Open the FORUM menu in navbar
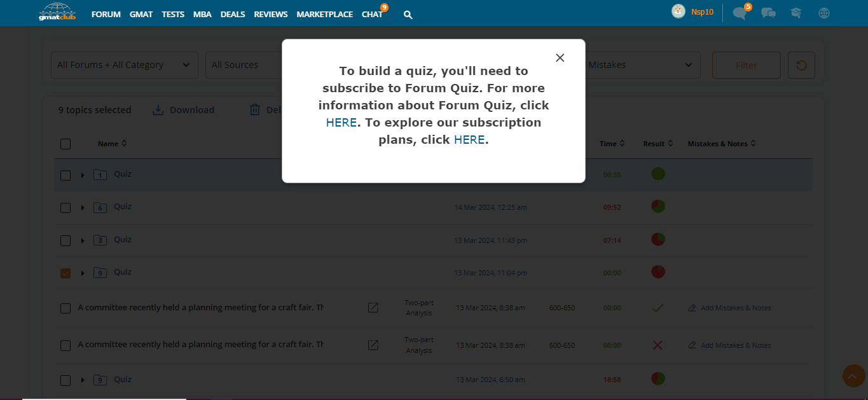The height and width of the screenshot is (400, 868). point(106,14)
